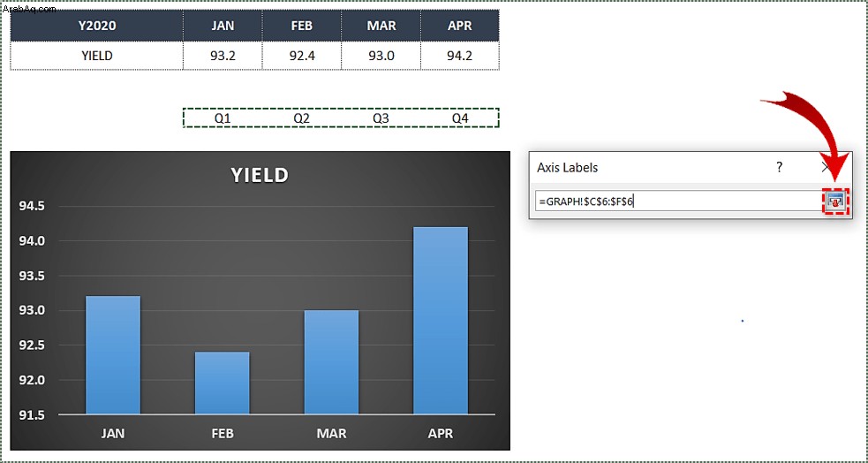Select the Y2020 header cell
The height and width of the screenshot is (463, 868).
click(97, 26)
